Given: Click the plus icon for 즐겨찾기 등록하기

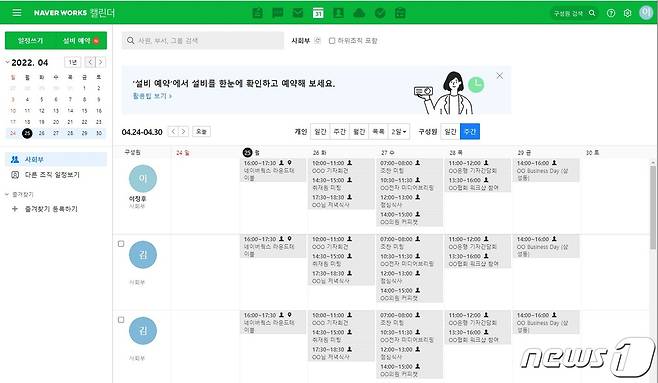Looking at the screenshot, I should tap(15, 208).
